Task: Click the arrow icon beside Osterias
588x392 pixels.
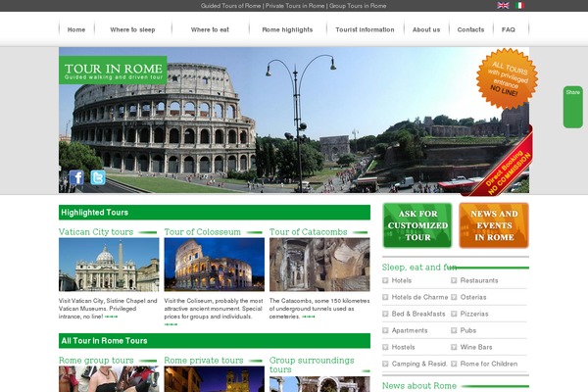Action: [454, 297]
